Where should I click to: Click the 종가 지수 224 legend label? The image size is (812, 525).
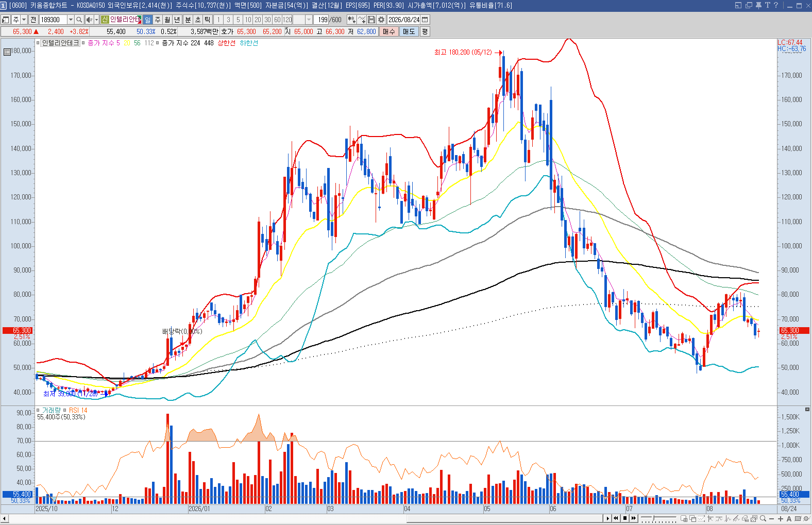coord(181,43)
